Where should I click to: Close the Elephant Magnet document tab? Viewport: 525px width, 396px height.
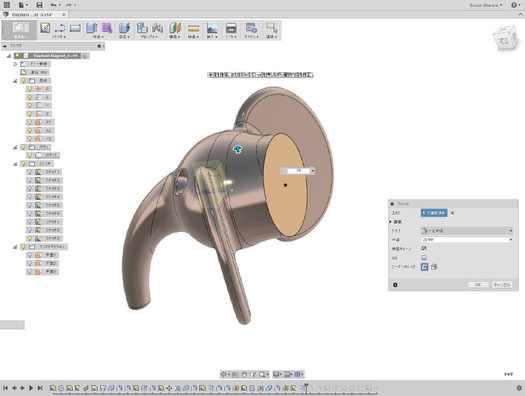[x=64, y=15]
